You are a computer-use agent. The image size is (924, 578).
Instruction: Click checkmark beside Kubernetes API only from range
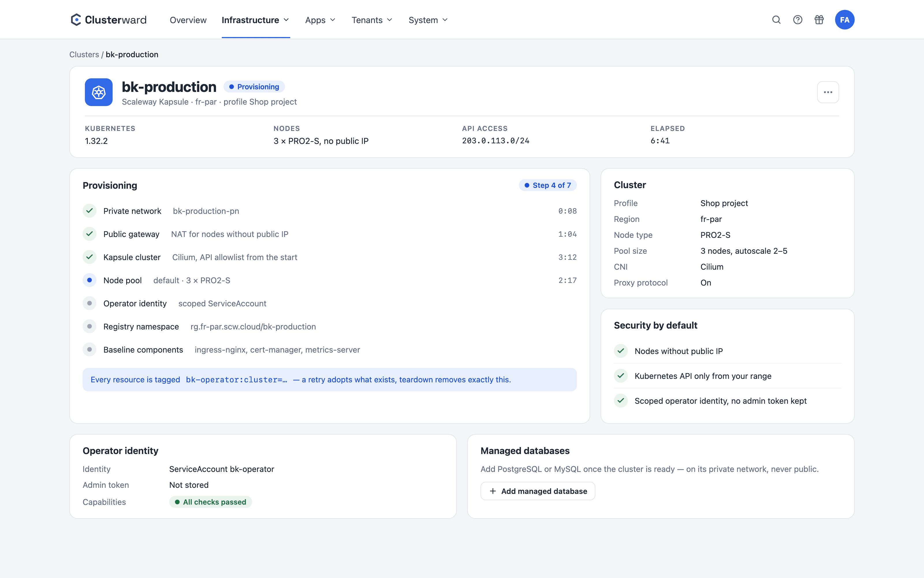621,376
